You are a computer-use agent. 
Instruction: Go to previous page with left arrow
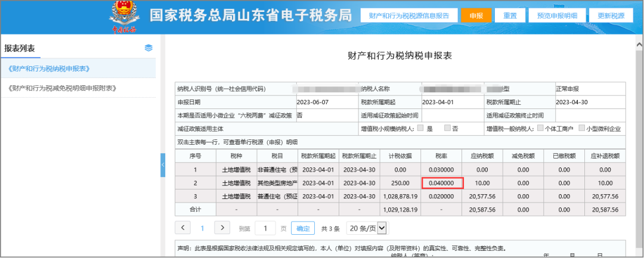click(183, 228)
